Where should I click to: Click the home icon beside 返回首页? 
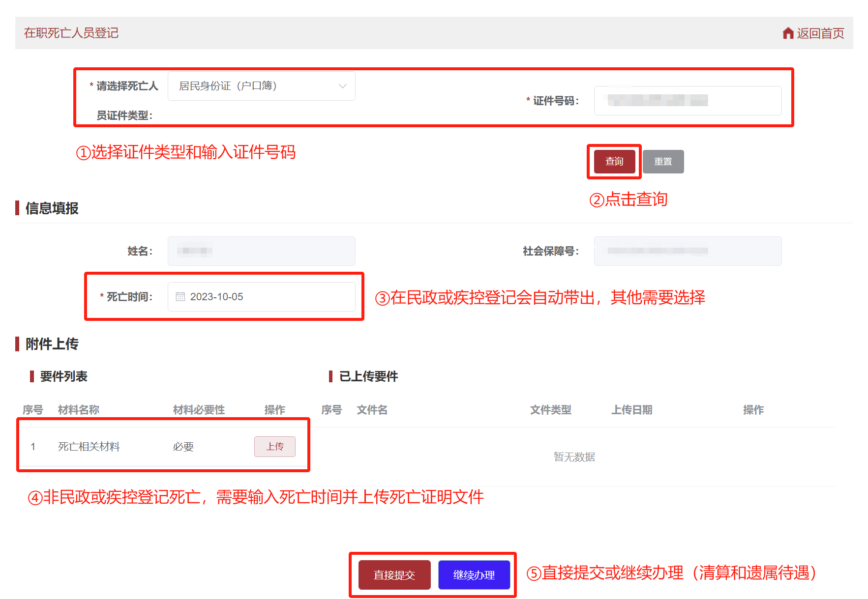tap(788, 33)
